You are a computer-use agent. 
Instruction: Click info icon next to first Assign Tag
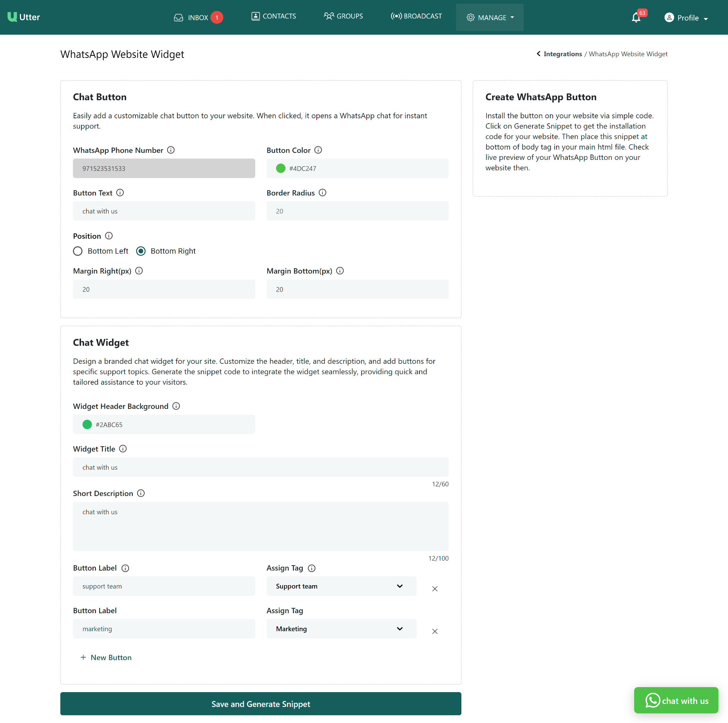pos(312,568)
